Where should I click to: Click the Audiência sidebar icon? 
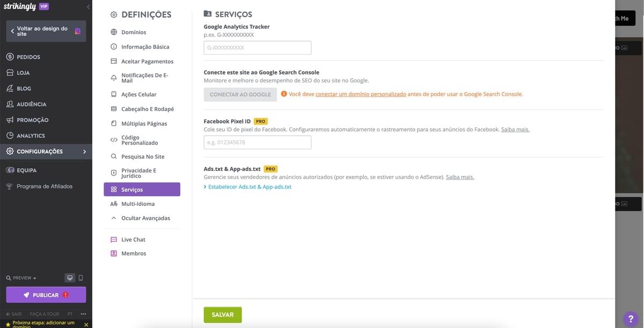[x=9, y=103]
